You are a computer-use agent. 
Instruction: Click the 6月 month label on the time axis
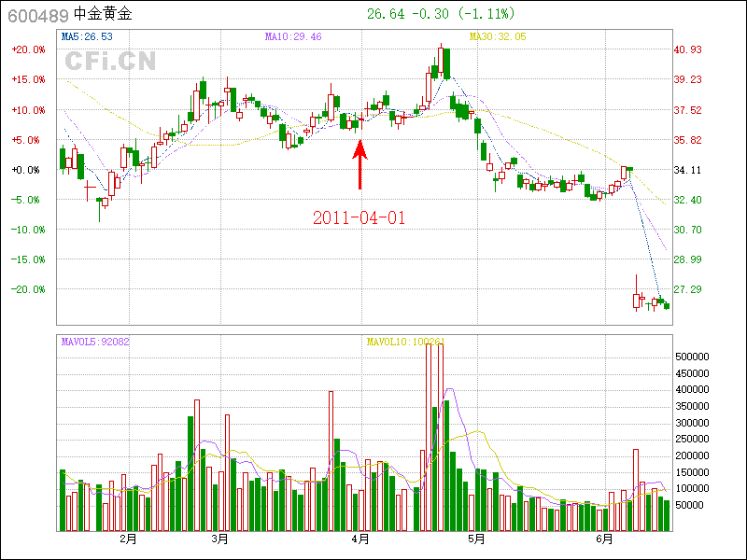604,539
